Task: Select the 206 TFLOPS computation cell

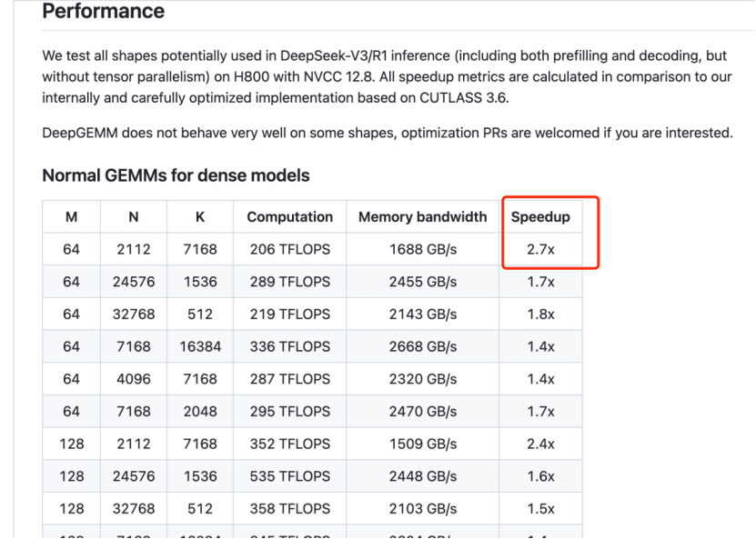Action: (x=290, y=249)
